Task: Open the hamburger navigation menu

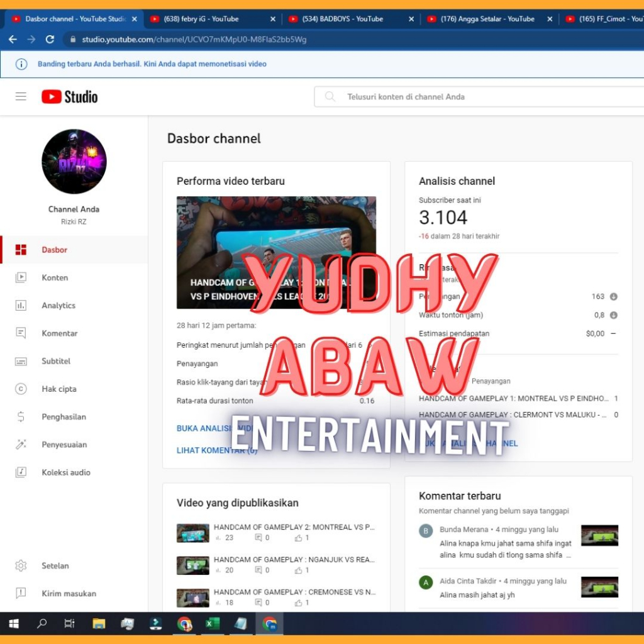Action: [x=21, y=96]
